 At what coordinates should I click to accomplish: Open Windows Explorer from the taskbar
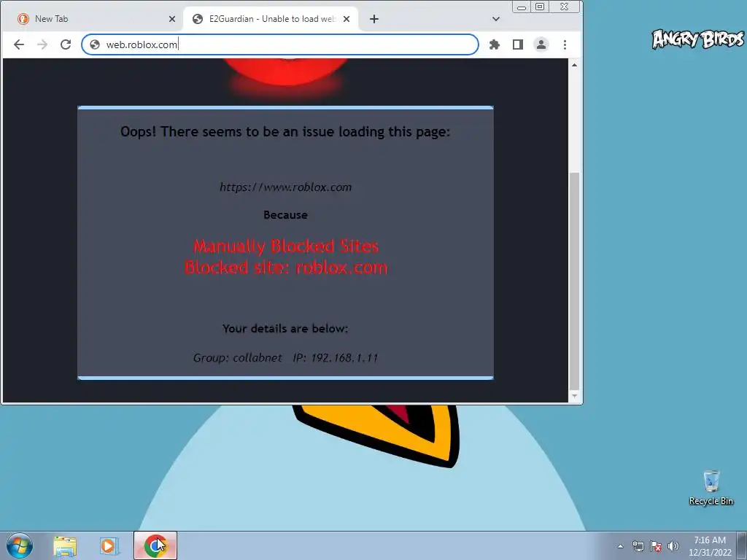click(x=65, y=545)
